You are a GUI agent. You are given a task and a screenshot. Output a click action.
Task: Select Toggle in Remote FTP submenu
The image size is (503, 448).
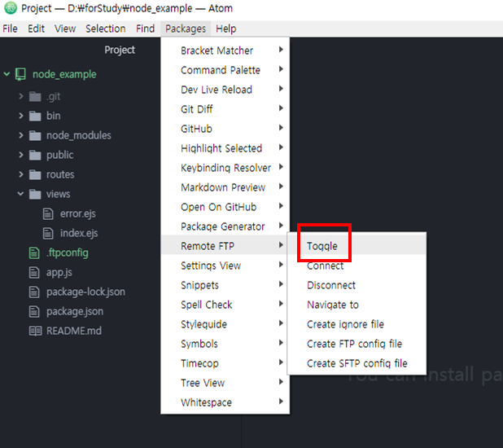(x=356, y=246)
